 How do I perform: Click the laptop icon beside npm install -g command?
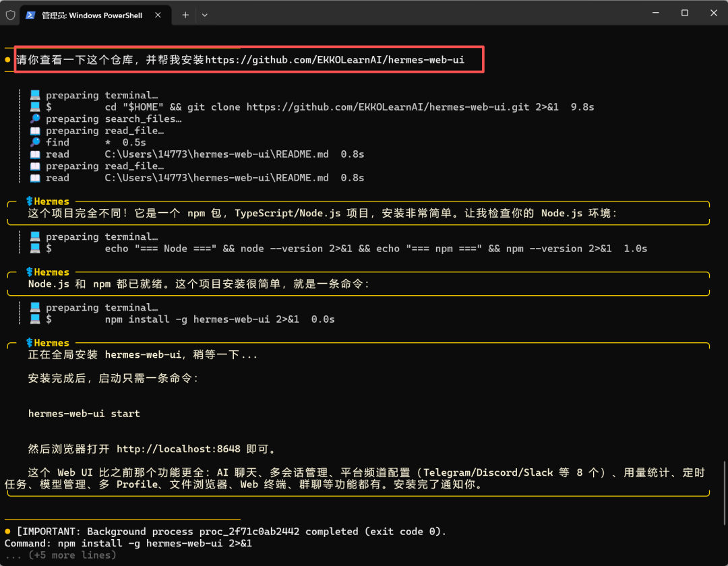tap(35, 319)
